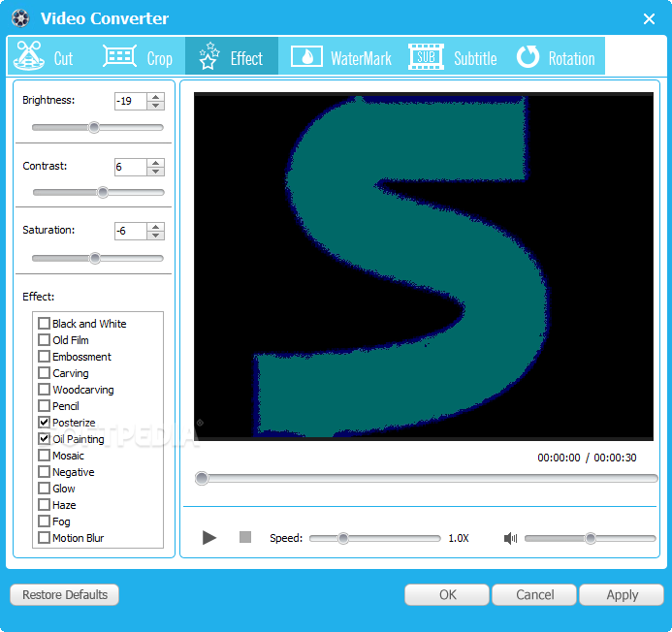Confirm changes with OK

(447, 595)
